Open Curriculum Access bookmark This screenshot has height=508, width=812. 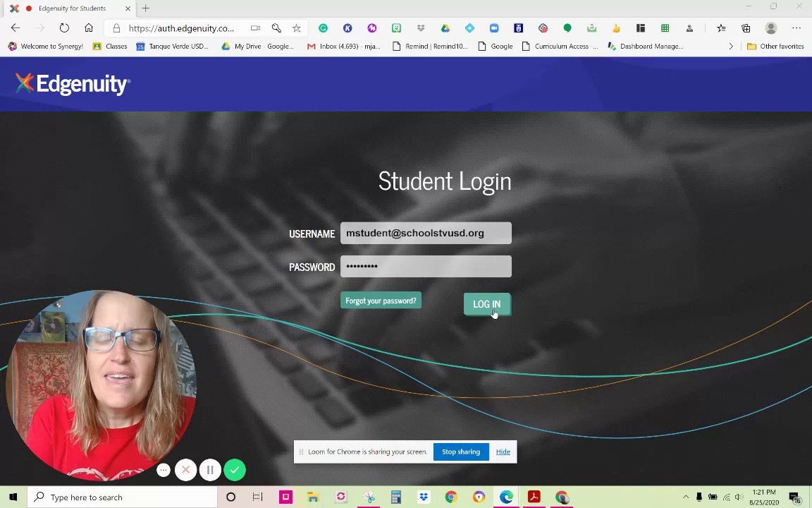pyautogui.click(x=560, y=46)
